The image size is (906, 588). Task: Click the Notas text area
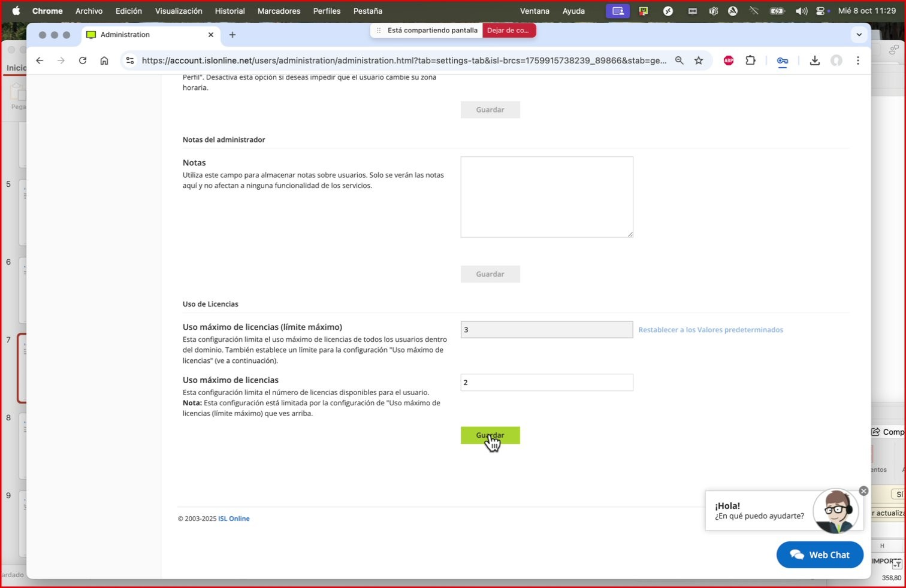(546, 197)
